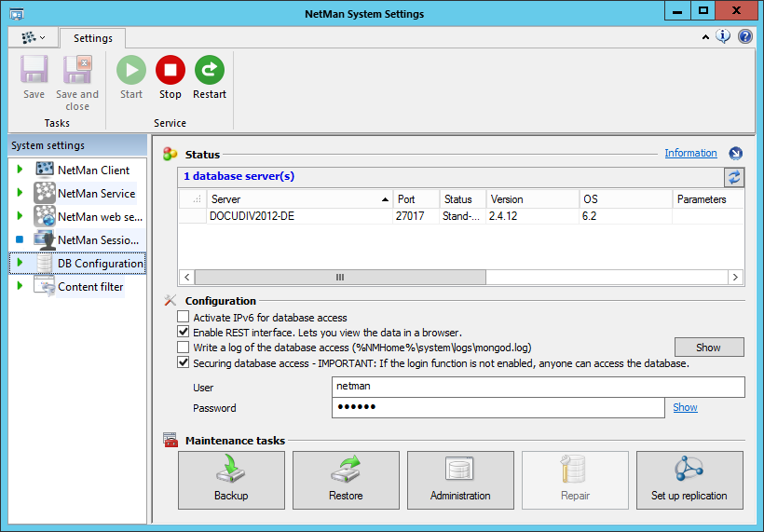
Task: Click the Maintenance tasks toolbox icon
Action: point(171,440)
